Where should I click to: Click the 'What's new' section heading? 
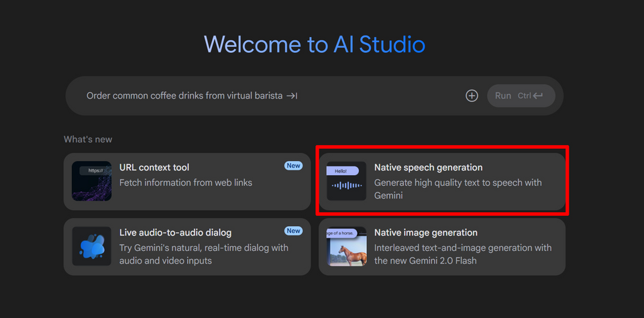88,140
